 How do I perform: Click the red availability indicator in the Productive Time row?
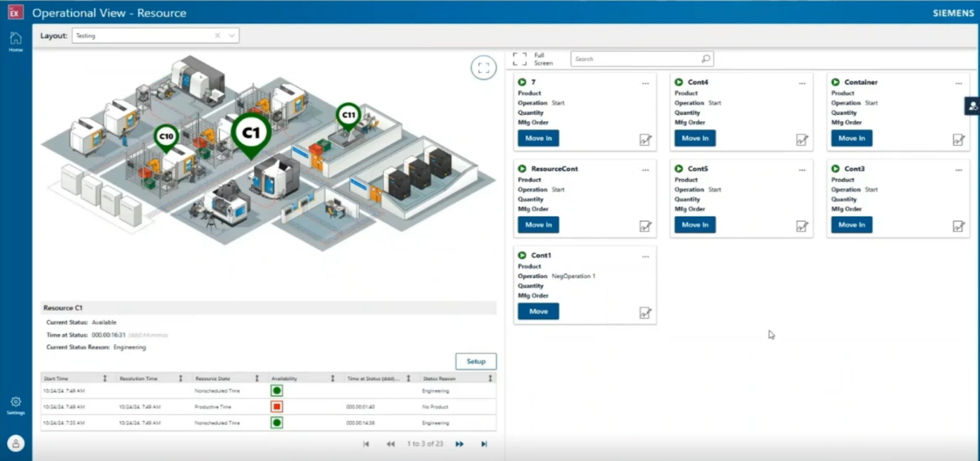pos(277,406)
